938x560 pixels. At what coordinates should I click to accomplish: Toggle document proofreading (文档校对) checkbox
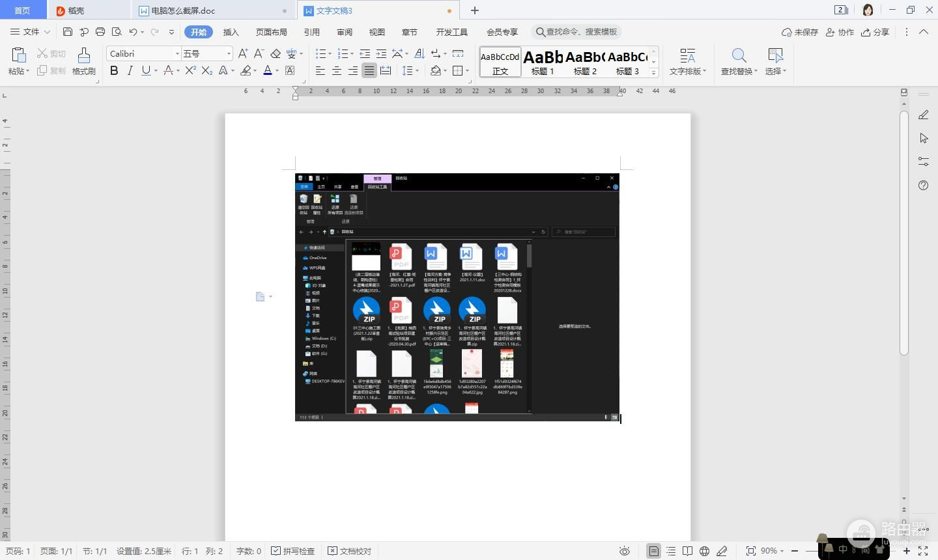pyautogui.click(x=350, y=551)
